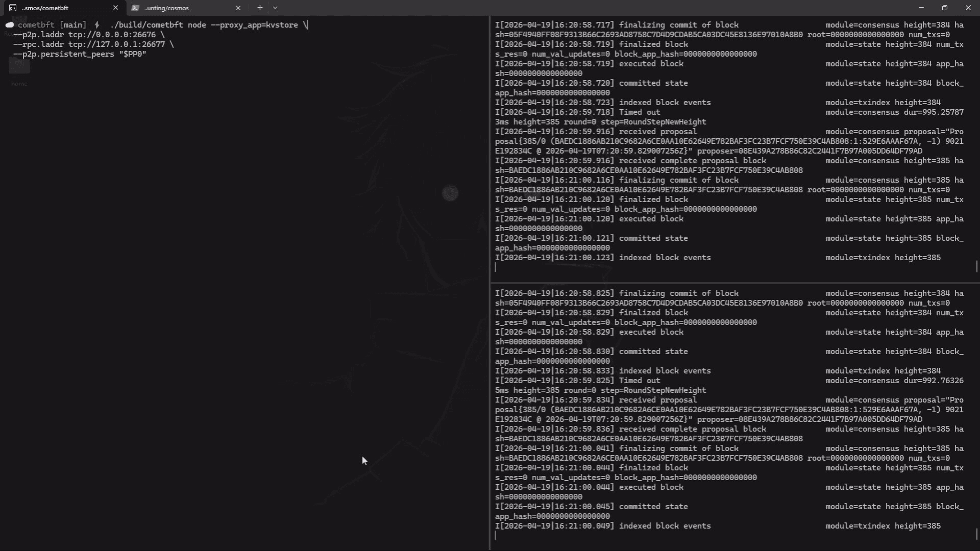Restore down the terminal window
The width and height of the screenshot is (980, 551).
click(x=945, y=8)
